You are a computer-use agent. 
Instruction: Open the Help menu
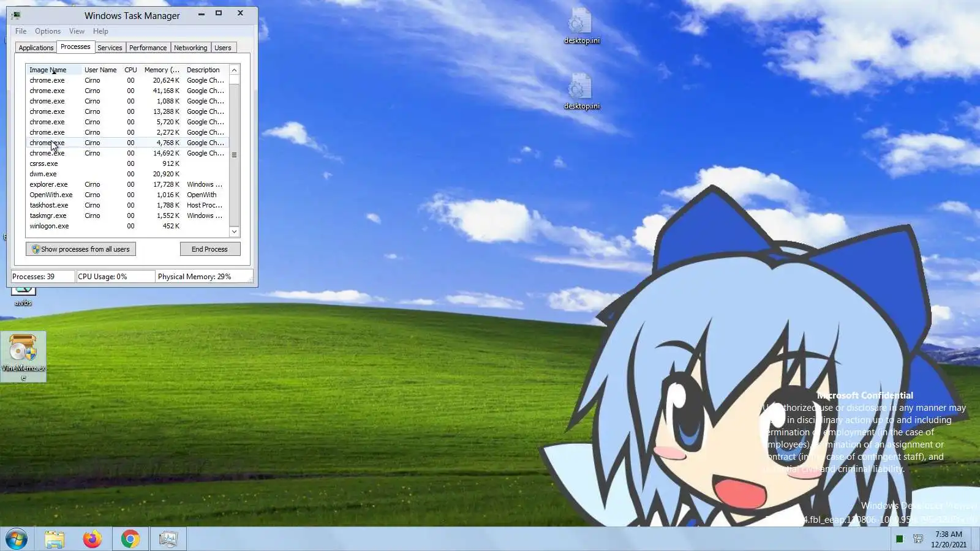(x=100, y=31)
